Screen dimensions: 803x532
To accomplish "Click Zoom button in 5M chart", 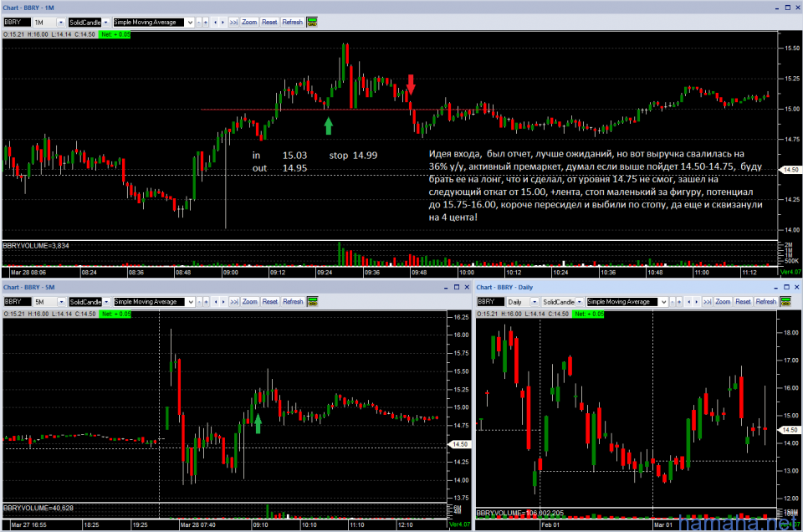I will (x=250, y=302).
